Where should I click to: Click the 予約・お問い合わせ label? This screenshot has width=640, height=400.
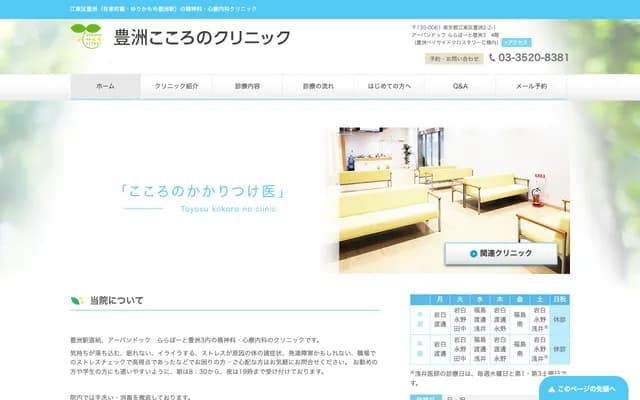(x=454, y=59)
